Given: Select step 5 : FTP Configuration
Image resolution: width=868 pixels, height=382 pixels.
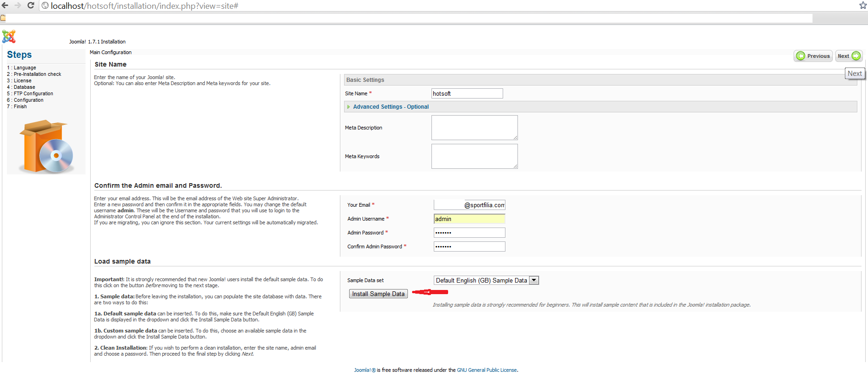Looking at the screenshot, I should 30,93.
